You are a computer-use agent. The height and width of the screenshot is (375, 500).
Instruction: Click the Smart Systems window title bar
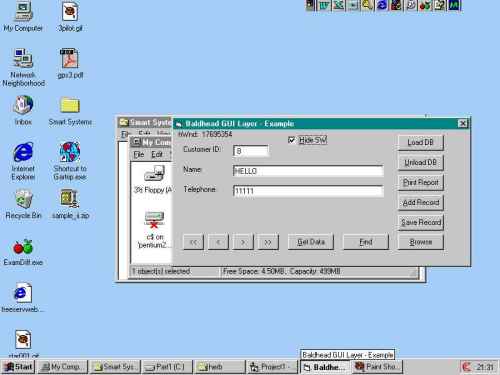(x=145, y=122)
